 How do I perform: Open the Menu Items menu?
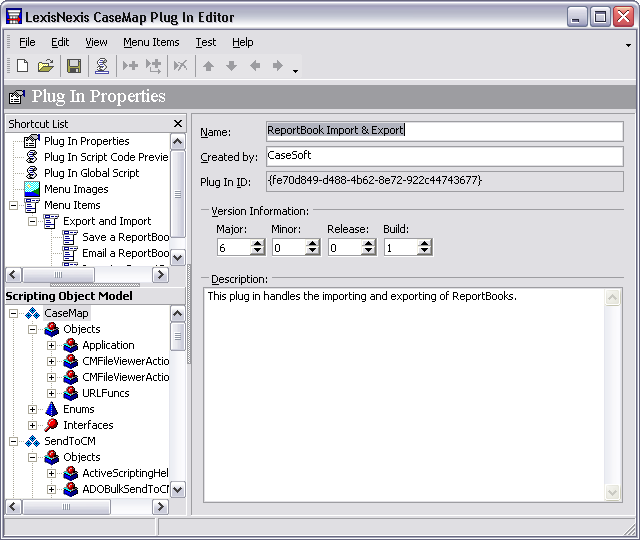pos(151,42)
